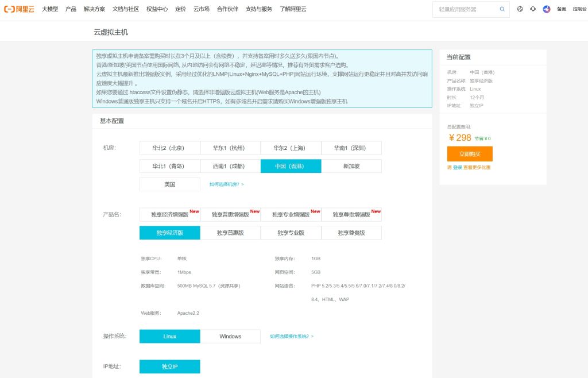Pick 独享尊贵增强版 product option

coord(351,214)
